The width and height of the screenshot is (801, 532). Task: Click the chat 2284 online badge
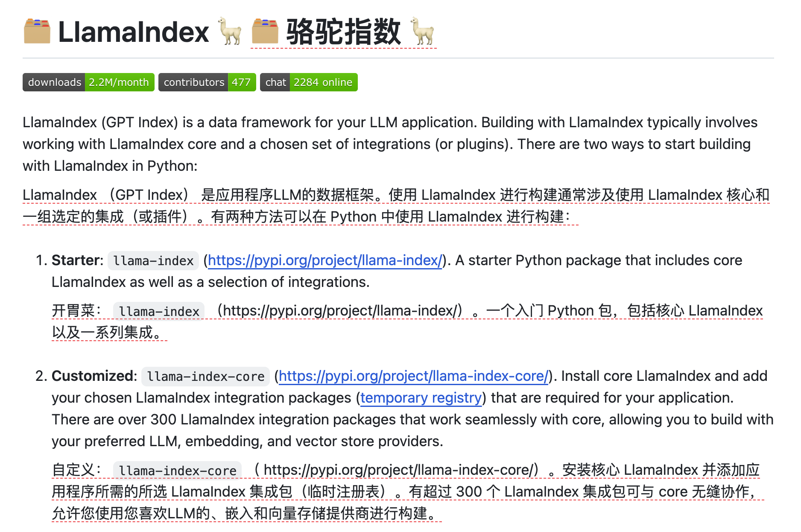(309, 82)
